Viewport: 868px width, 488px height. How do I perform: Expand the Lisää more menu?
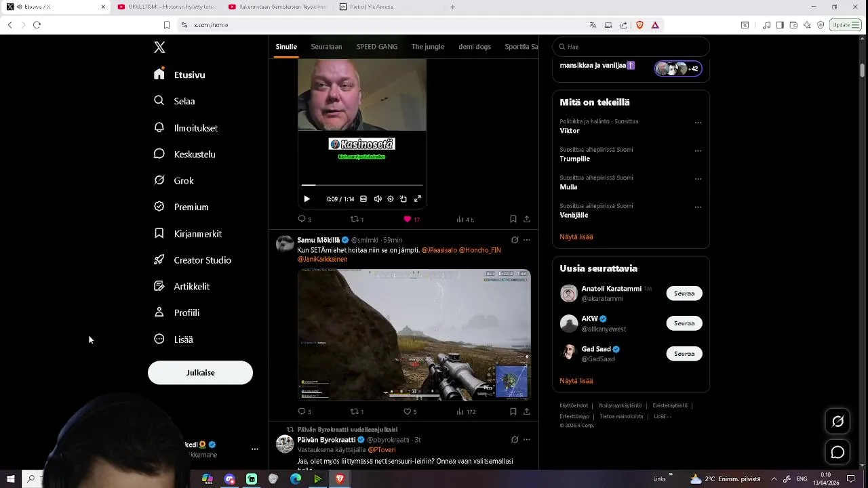[174, 339]
